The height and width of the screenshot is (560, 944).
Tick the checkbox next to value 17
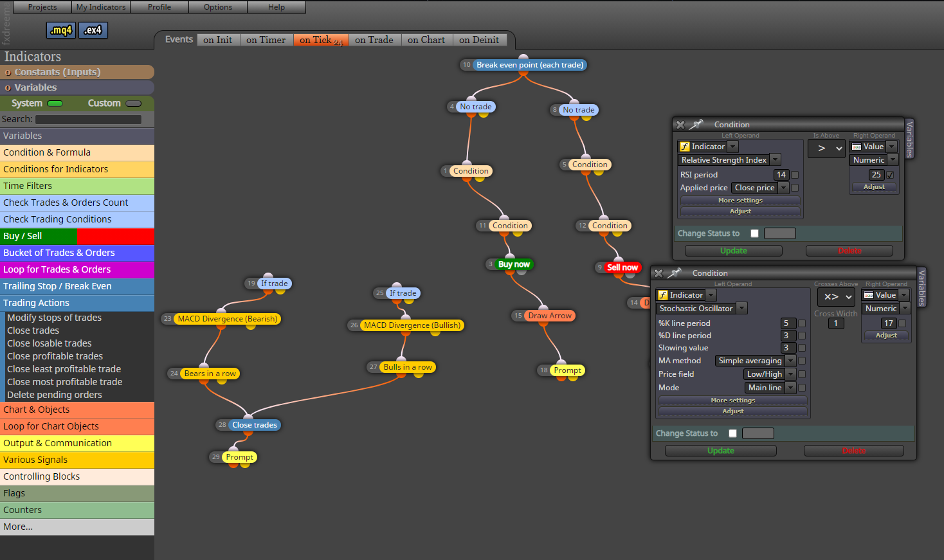click(x=902, y=323)
